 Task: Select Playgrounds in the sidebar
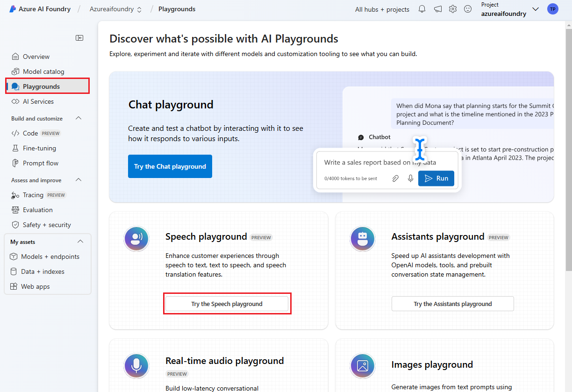[x=48, y=86]
